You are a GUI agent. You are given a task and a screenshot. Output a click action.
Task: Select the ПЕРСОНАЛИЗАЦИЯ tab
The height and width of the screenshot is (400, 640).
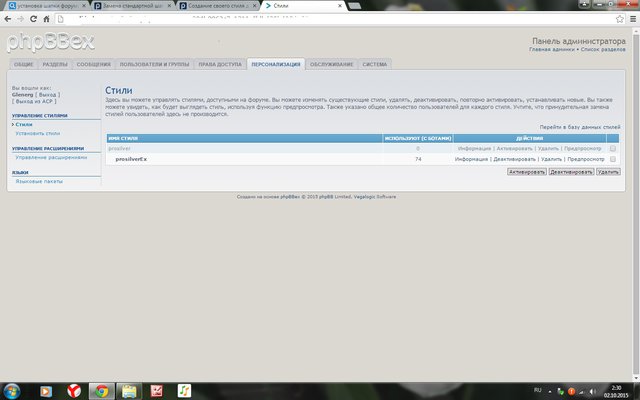tap(276, 64)
